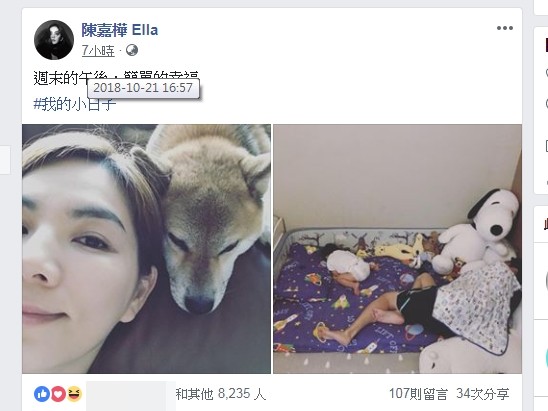
Task: Open the 陳嘉樺 Ella page name link
Action: coord(120,30)
